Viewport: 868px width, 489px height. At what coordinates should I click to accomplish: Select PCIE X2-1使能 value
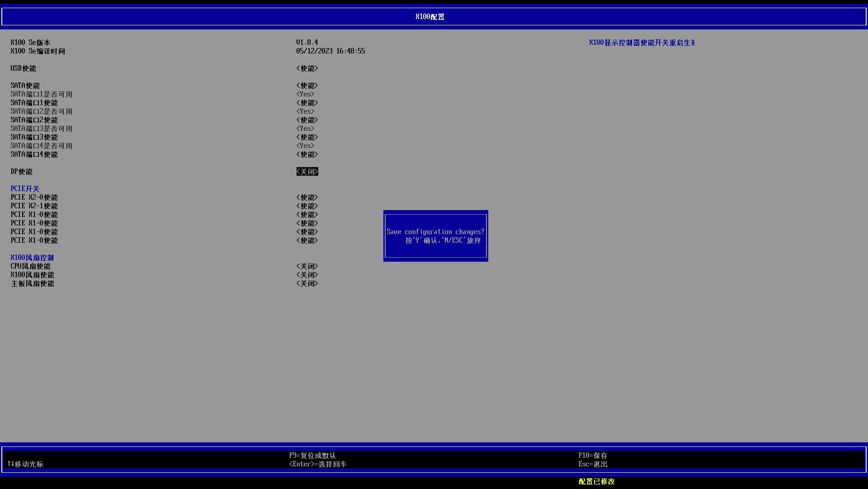click(x=307, y=206)
